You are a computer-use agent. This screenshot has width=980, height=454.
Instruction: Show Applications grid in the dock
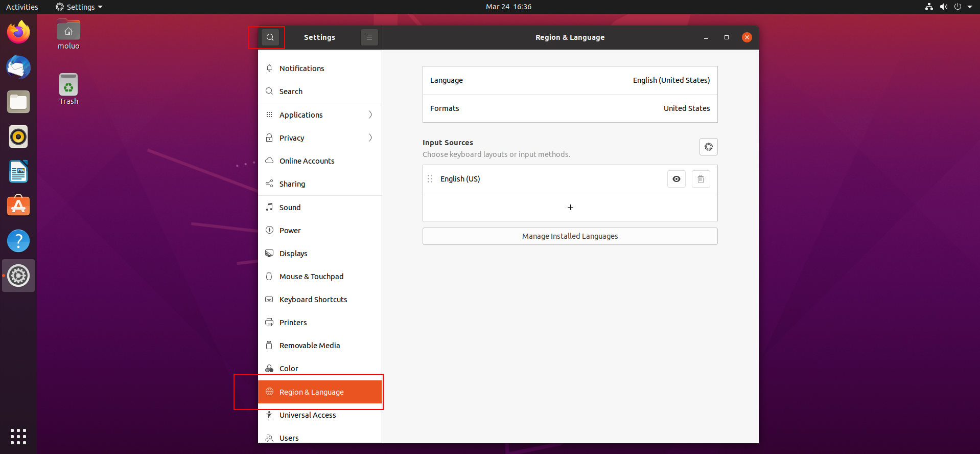pyautogui.click(x=18, y=436)
